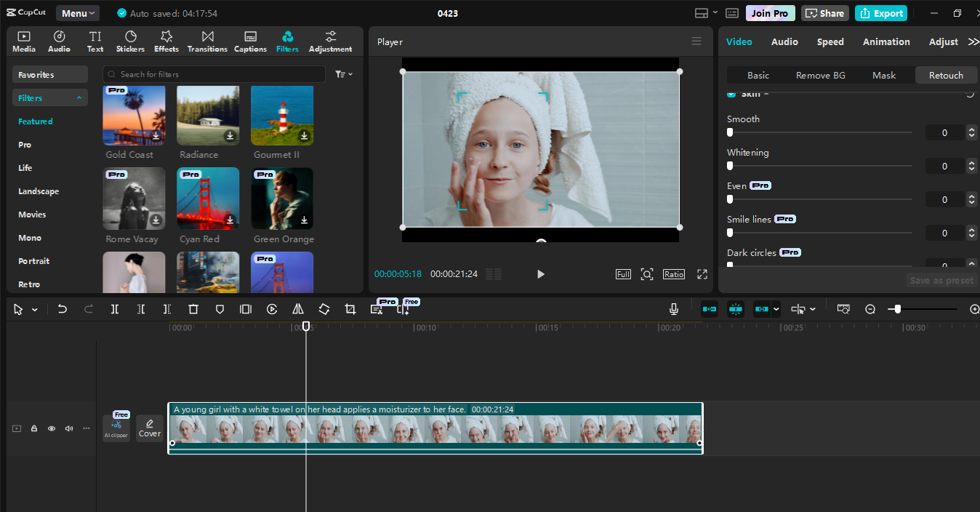This screenshot has width=980, height=512.
Task: Select the Delete clip icon
Action: click(193, 308)
